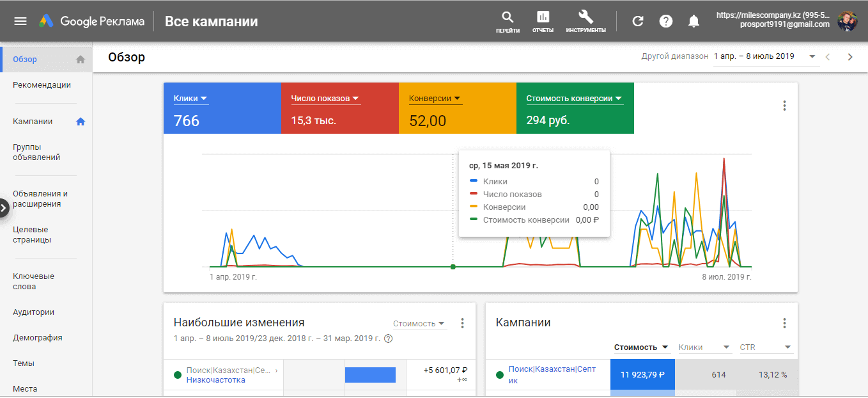Open the Отчеты reports icon

(x=543, y=18)
